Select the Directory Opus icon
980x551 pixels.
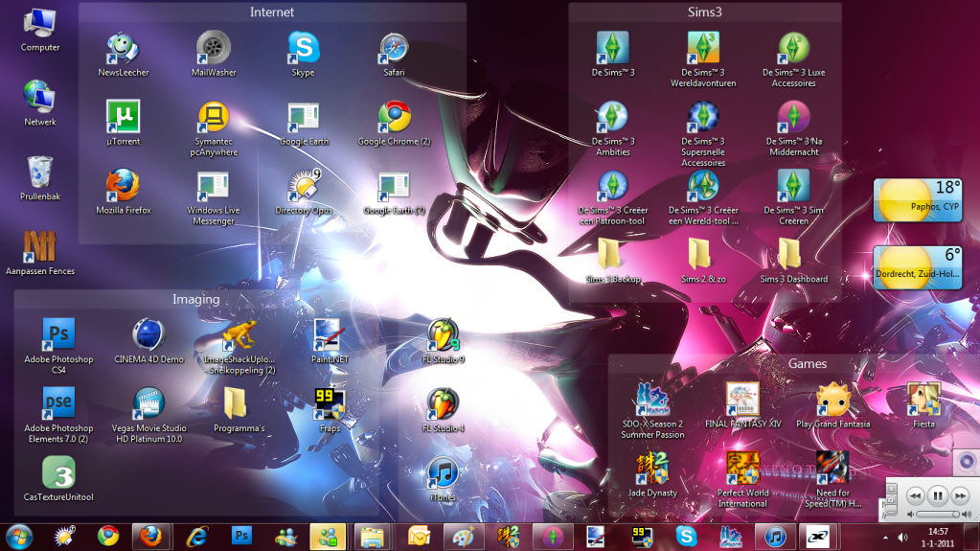304,192
